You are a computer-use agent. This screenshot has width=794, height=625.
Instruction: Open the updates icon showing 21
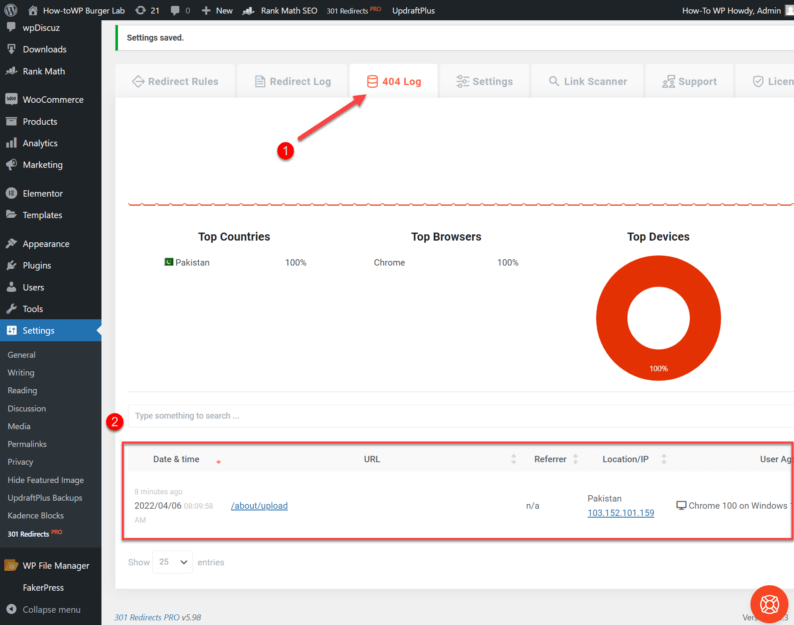pyautogui.click(x=147, y=10)
